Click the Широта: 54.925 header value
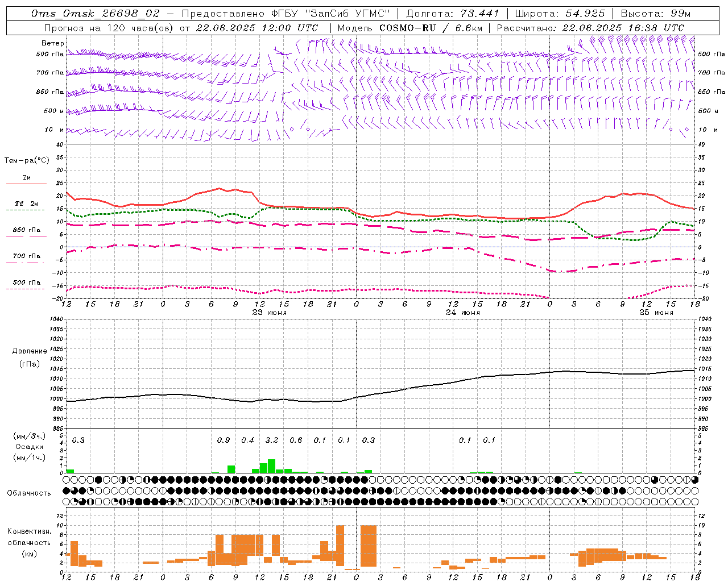Screen dimensions: 728x582 560,13
